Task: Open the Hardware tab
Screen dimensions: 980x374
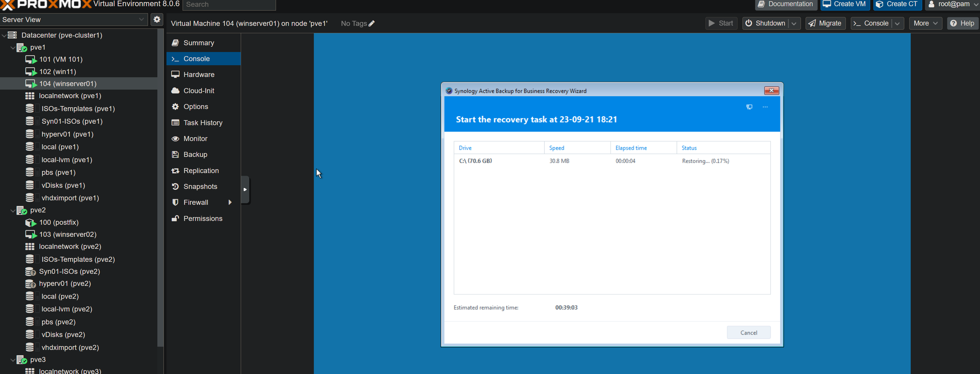Action: click(203, 75)
